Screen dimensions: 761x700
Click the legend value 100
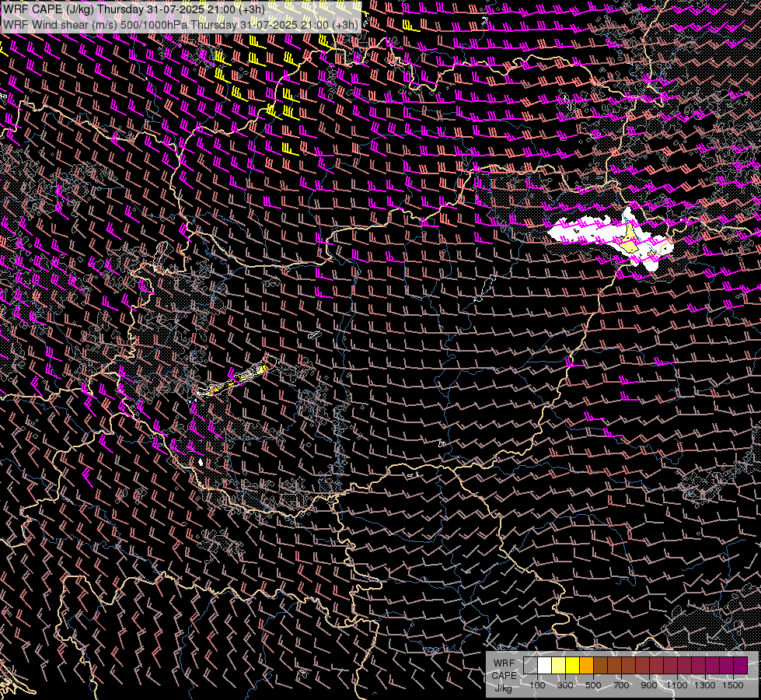537,685
